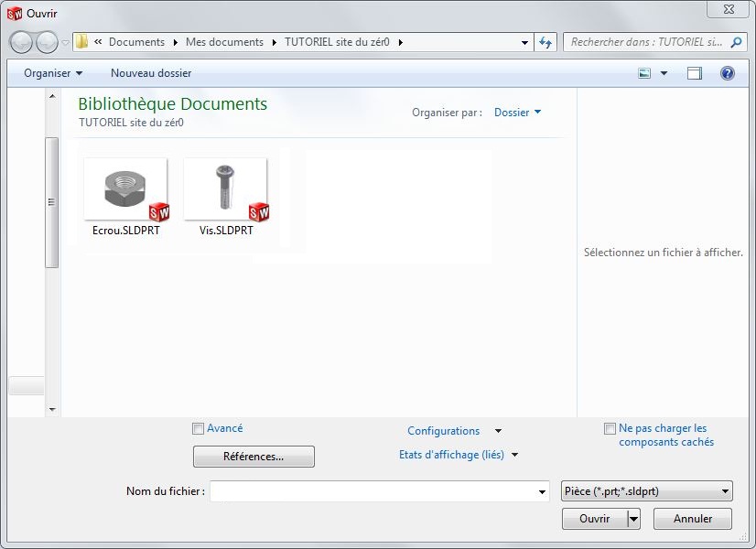Image resolution: width=756 pixels, height=549 pixels.
Task: Click the Forward navigation arrow button
Action: click(x=46, y=42)
